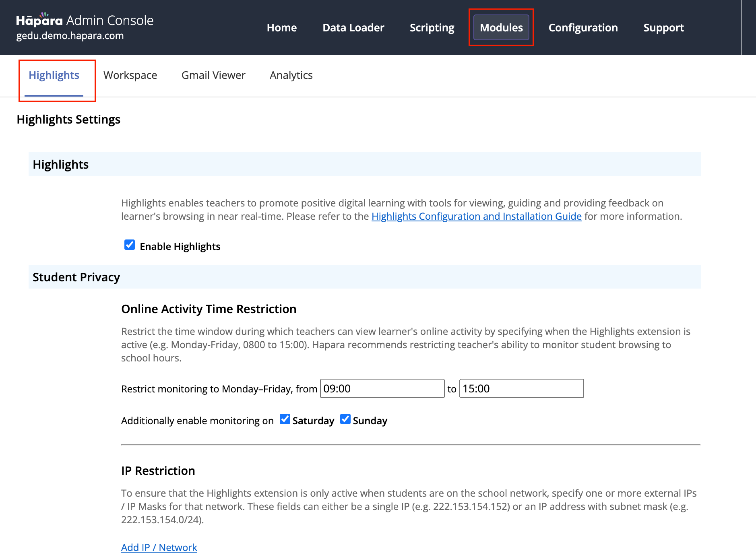Toggle Sunday monitoring off
The image size is (756, 553).
point(345,419)
